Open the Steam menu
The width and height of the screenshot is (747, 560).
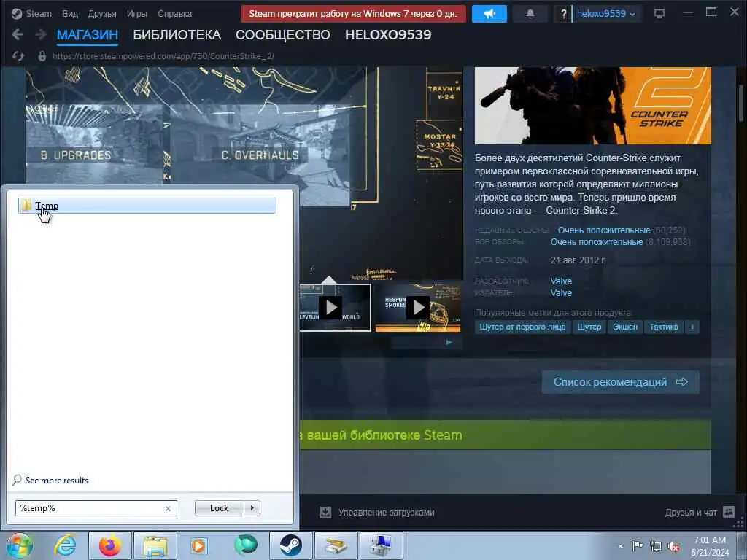[39, 13]
